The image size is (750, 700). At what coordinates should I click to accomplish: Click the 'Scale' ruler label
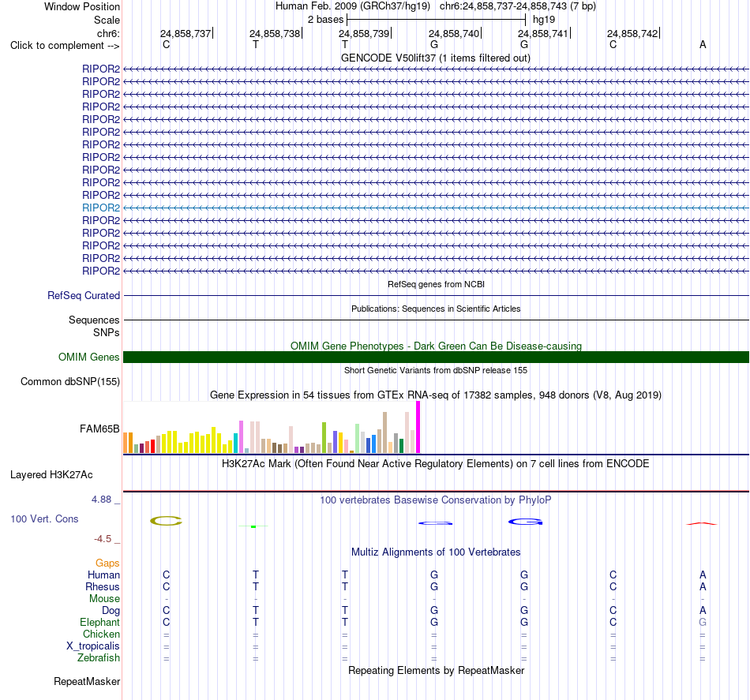click(107, 20)
